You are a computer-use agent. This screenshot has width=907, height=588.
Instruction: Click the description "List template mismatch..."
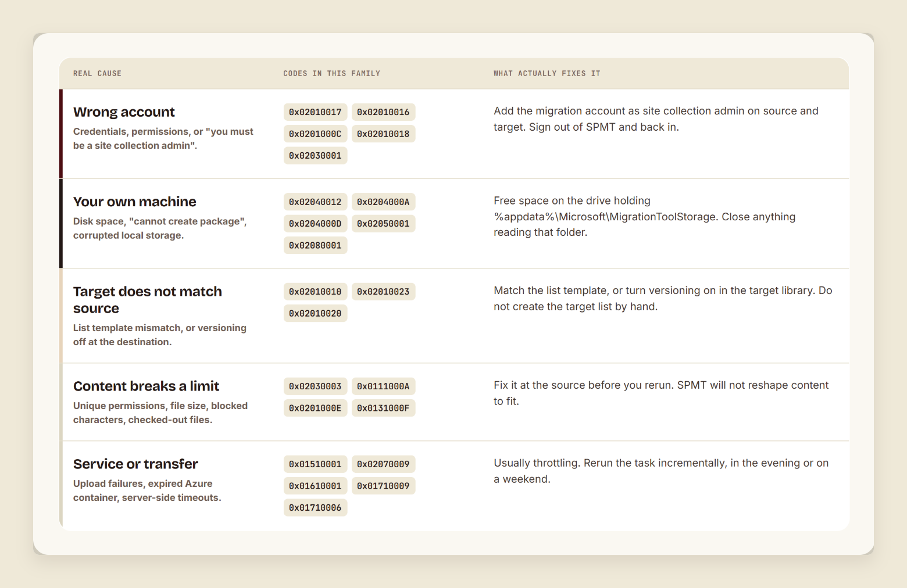(160, 335)
